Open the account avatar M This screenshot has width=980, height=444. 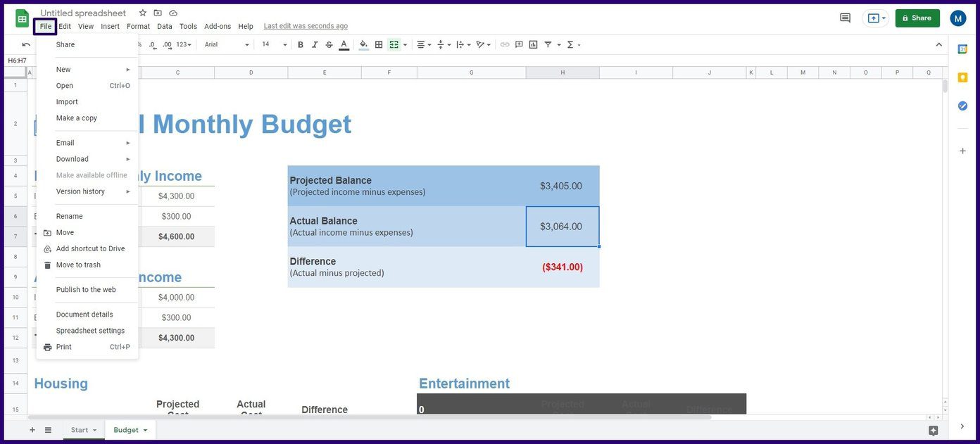coord(958,18)
